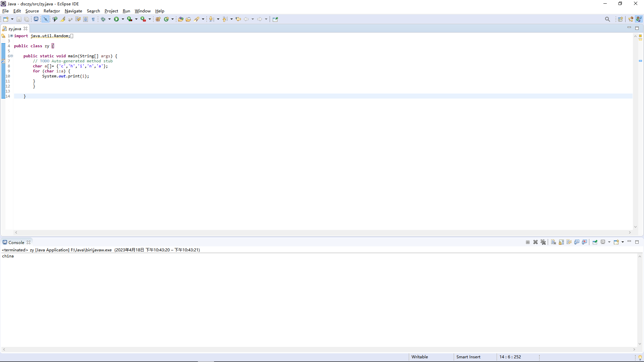Click the tip lightbulb in status bar
The image size is (644, 362).
click(640, 357)
